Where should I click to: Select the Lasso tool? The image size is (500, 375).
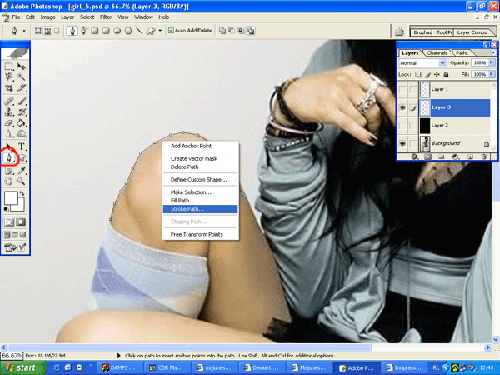point(9,77)
